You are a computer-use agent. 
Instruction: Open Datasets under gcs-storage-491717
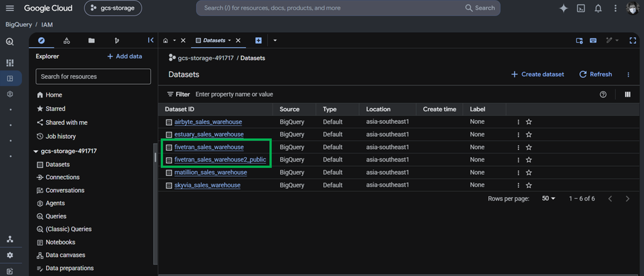click(x=53, y=164)
